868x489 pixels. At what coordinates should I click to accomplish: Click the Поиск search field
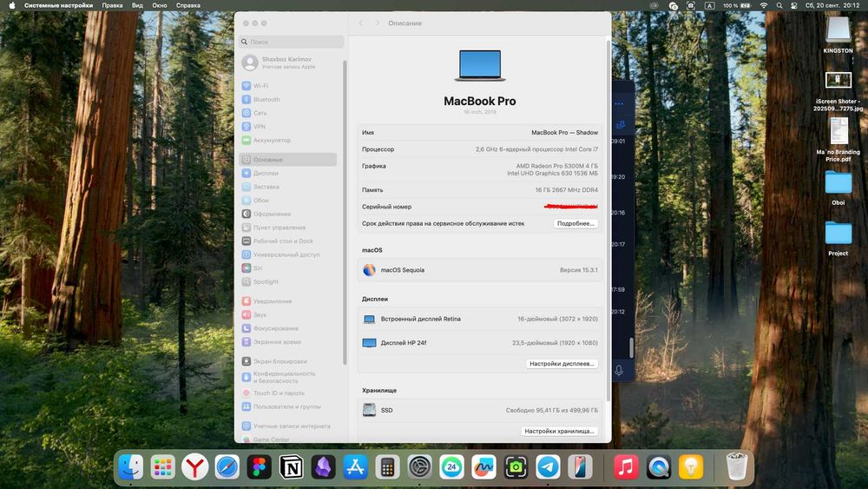291,42
